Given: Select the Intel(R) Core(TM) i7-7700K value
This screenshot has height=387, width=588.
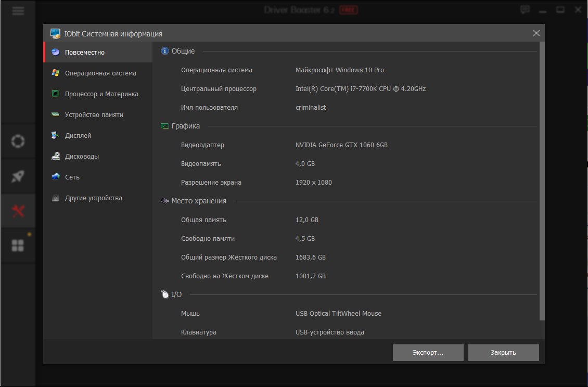Looking at the screenshot, I should coord(361,89).
